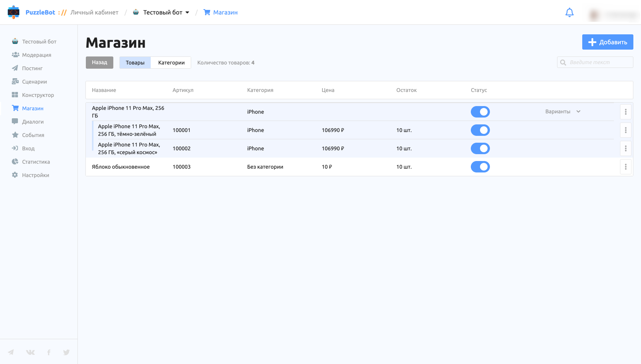Click the Модерация people icon
Screen dimensions: 641x364
(15, 55)
